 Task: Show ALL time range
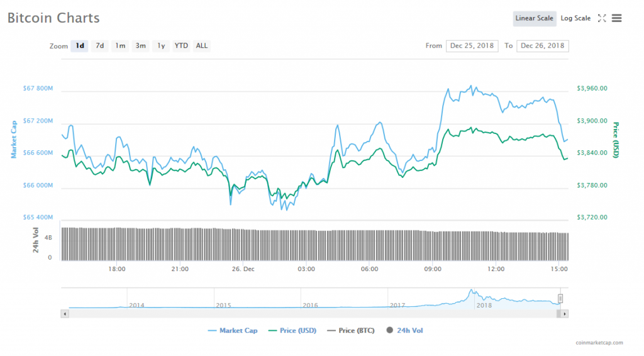[202, 46]
